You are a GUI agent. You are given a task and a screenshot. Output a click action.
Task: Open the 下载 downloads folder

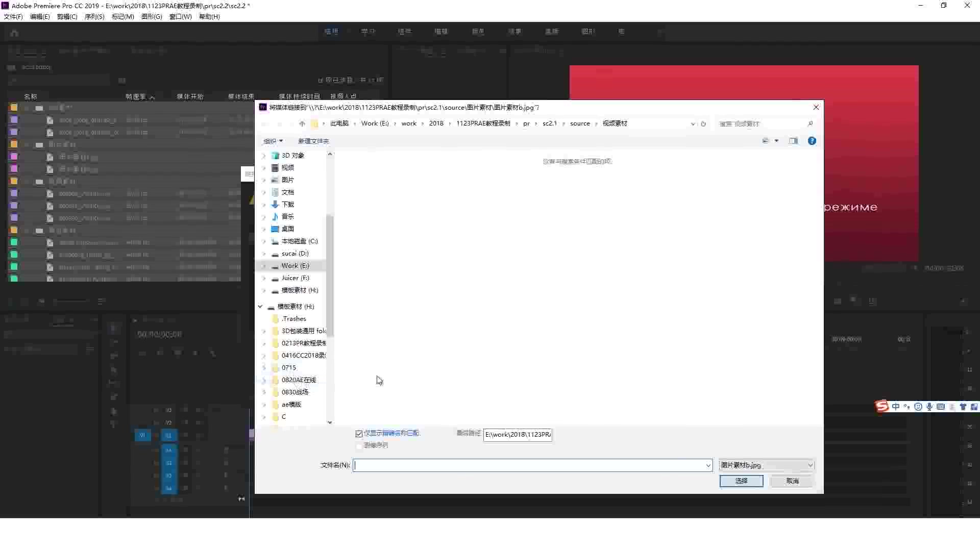point(287,205)
